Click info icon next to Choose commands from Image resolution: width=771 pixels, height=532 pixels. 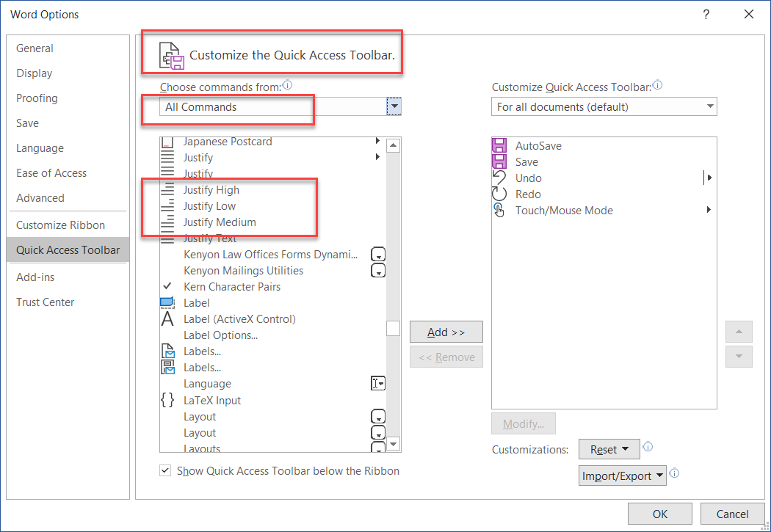[x=288, y=85]
